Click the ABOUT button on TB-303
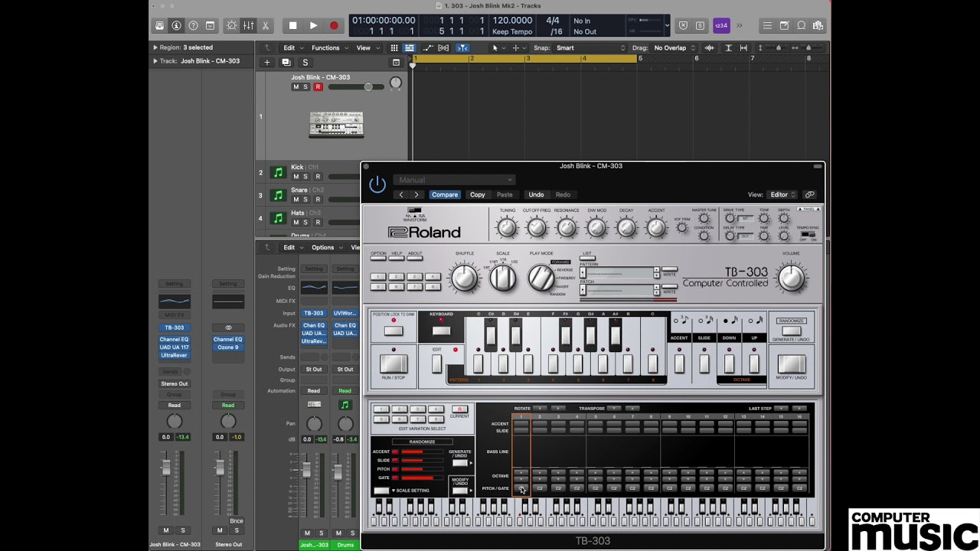 pos(414,259)
